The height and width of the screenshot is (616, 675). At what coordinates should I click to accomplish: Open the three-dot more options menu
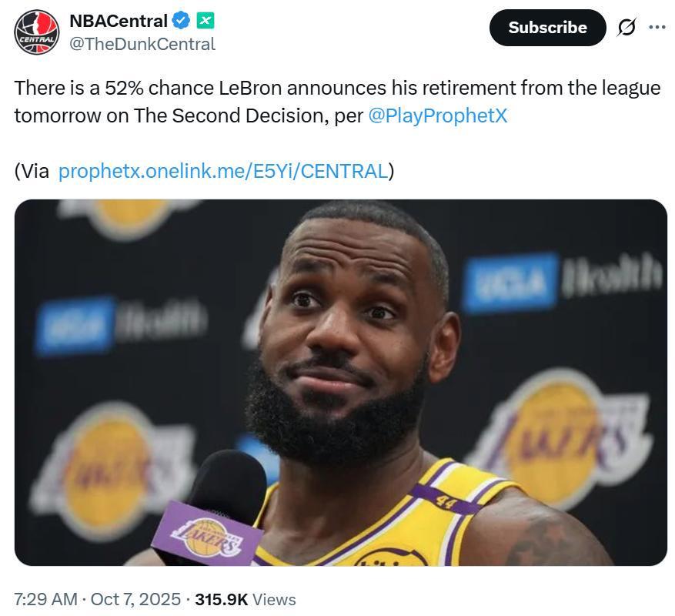click(x=657, y=28)
